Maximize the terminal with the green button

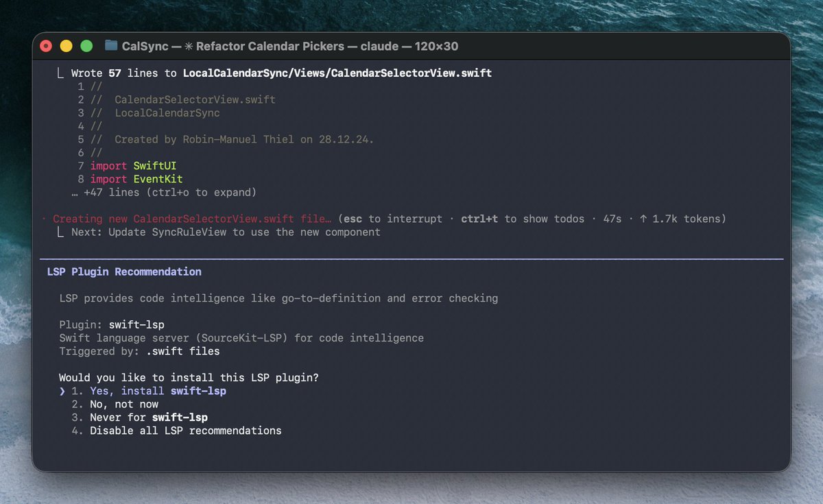pos(86,46)
